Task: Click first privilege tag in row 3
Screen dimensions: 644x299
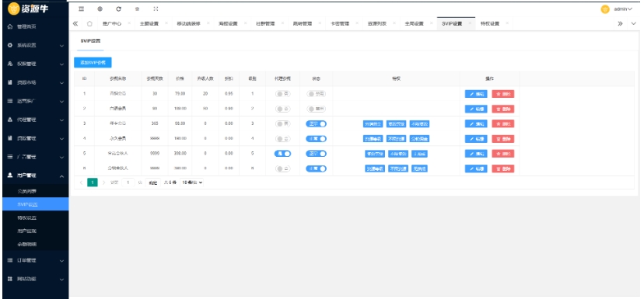Action: tap(373, 123)
